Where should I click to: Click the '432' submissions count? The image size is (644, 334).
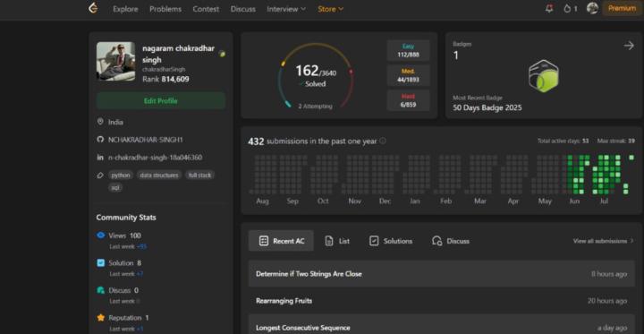point(256,141)
